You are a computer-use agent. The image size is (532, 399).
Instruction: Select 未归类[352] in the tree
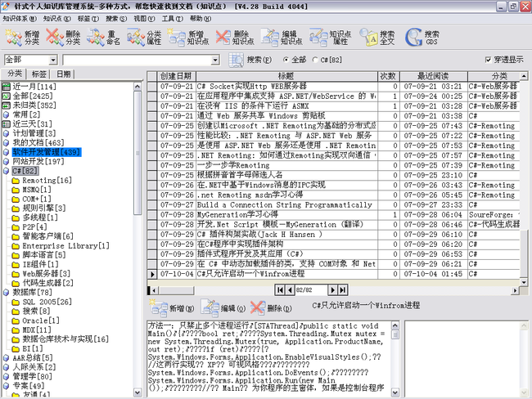[x=34, y=105]
